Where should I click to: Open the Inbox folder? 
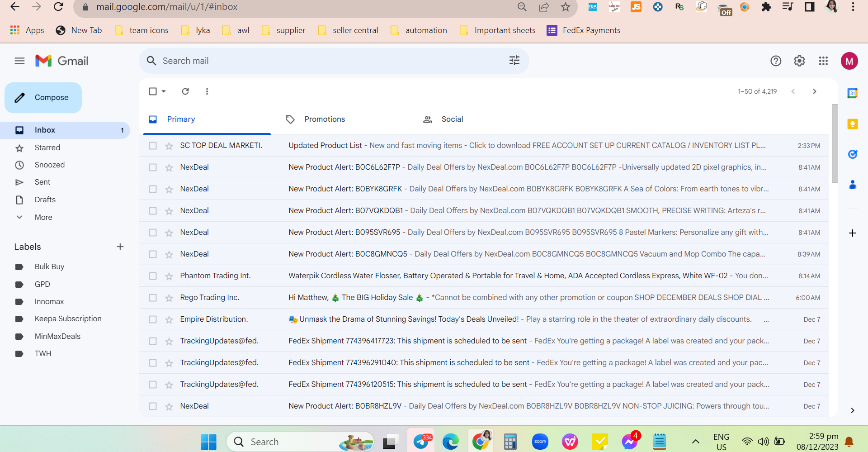pos(66,130)
